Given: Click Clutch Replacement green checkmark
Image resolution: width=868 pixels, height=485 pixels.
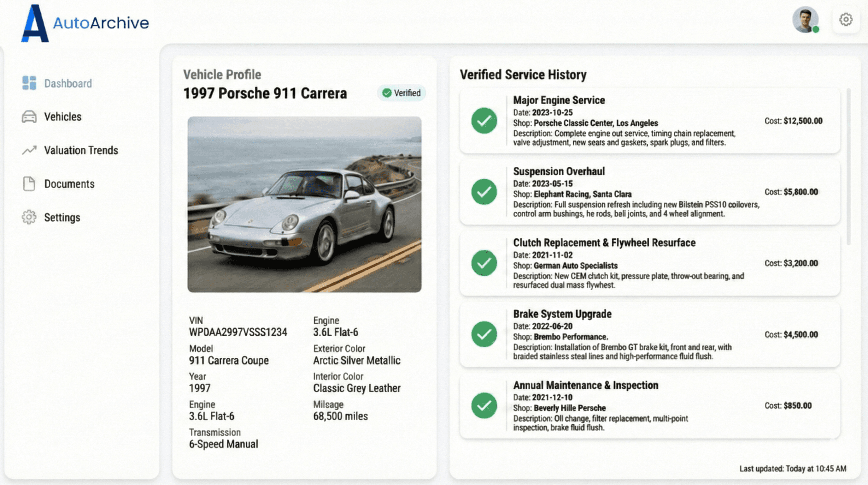Looking at the screenshot, I should click(x=484, y=263).
